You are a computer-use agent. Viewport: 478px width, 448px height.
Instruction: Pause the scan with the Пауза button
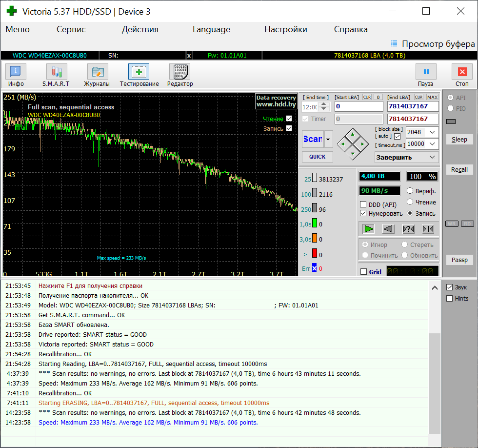(425, 75)
